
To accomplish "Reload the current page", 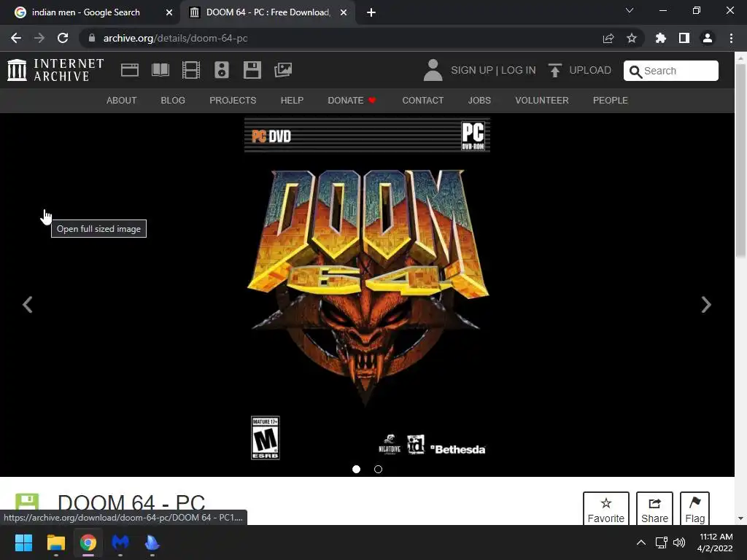I will 63,38.
